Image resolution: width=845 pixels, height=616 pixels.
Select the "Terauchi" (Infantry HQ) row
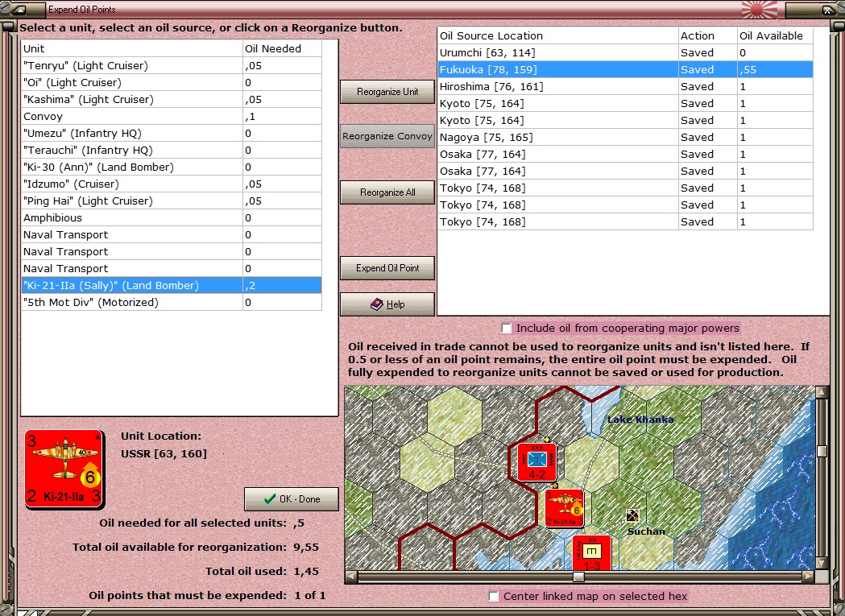click(x=172, y=151)
